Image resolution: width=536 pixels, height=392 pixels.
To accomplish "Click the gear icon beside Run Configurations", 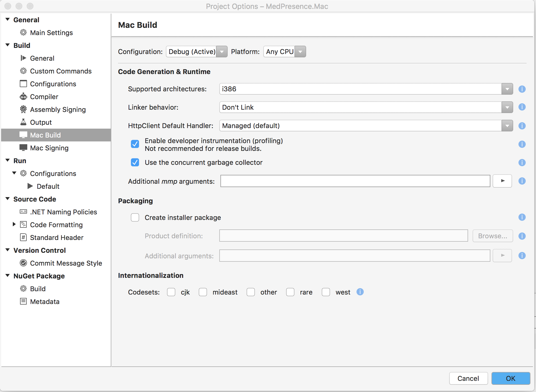I will coord(23,173).
